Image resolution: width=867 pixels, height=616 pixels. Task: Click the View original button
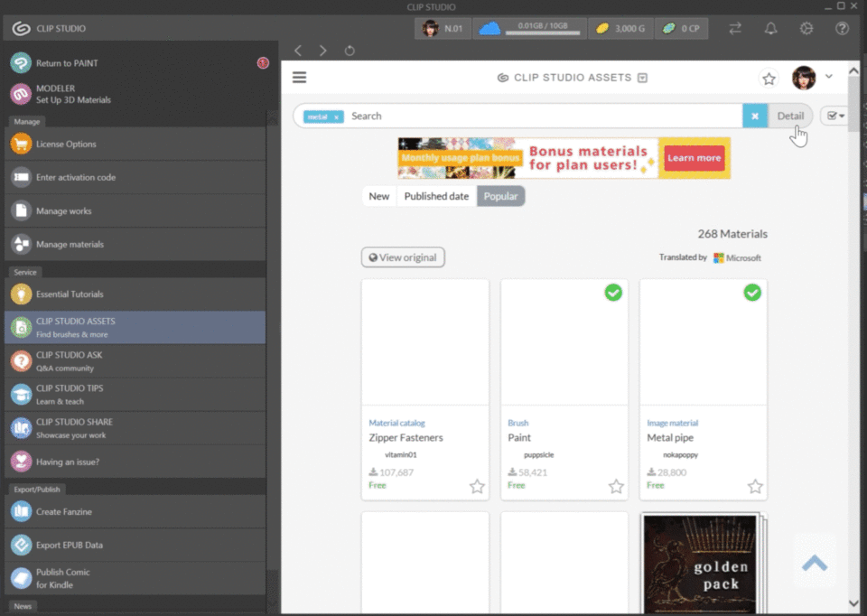403,257
